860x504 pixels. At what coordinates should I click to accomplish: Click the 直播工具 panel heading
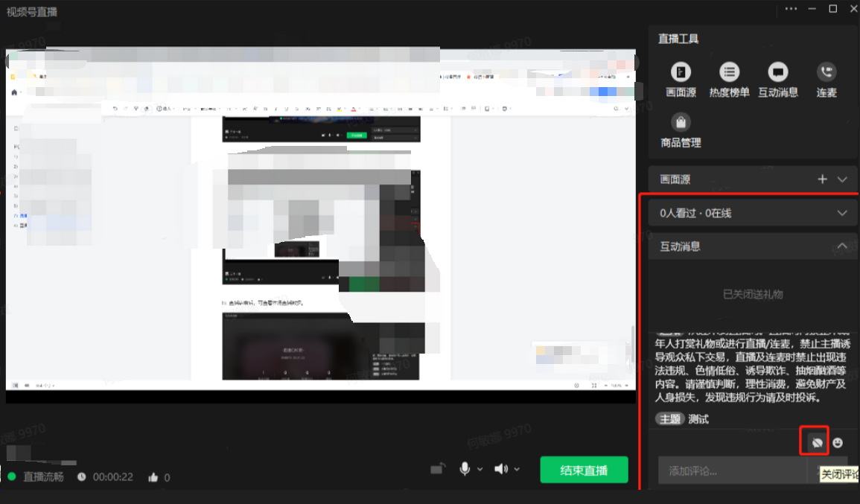678,39
